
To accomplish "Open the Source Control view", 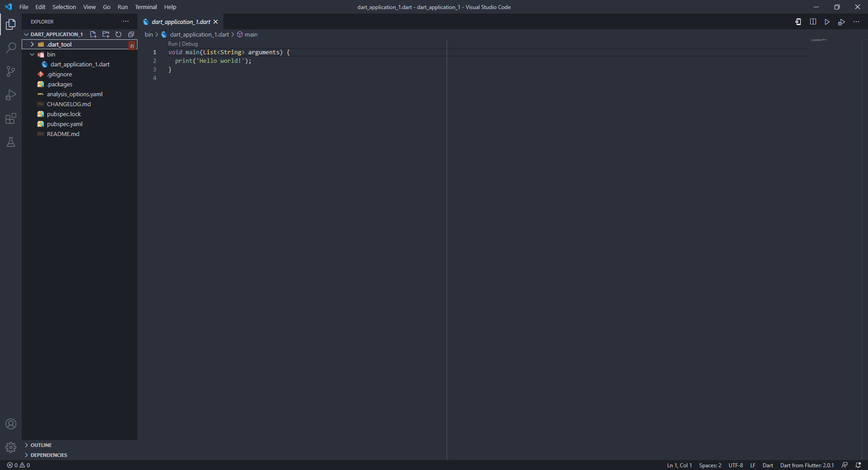I will [x=11, y=71].
